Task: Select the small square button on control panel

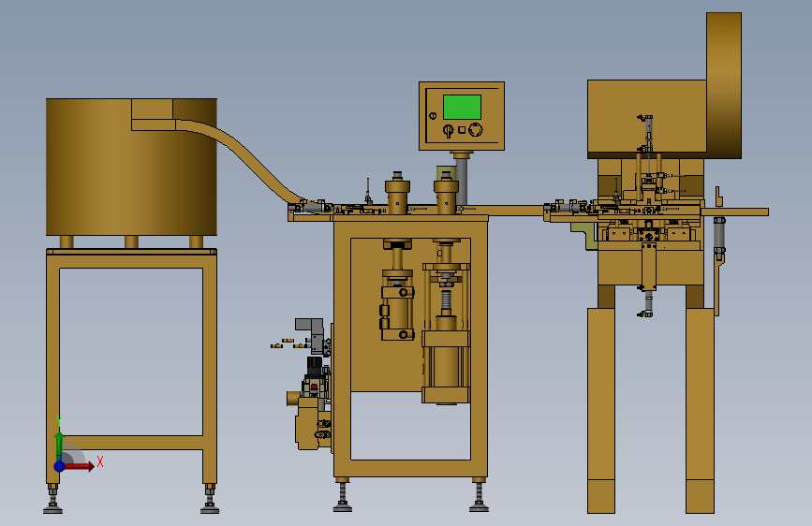Action: coord(462,130)
